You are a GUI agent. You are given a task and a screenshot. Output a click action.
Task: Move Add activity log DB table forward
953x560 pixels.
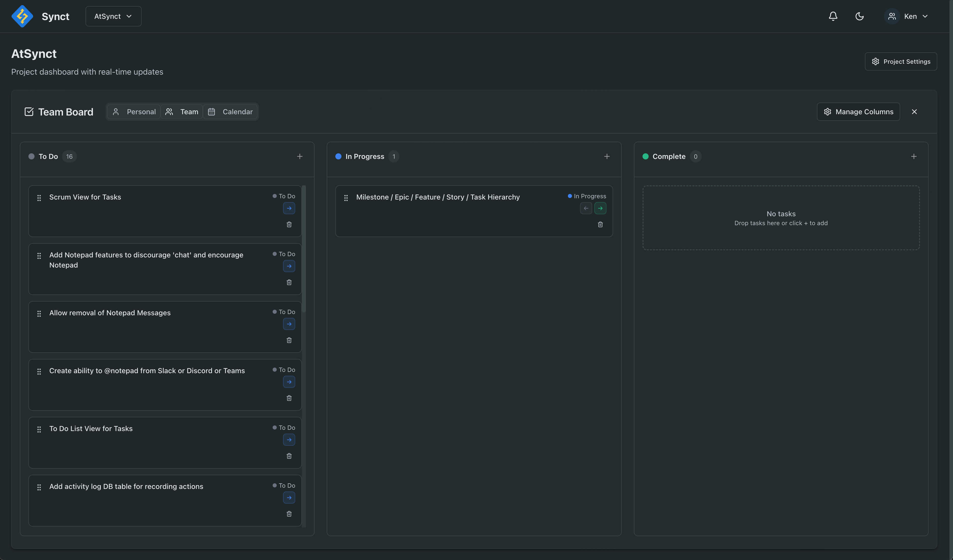(x=289, y=497)
